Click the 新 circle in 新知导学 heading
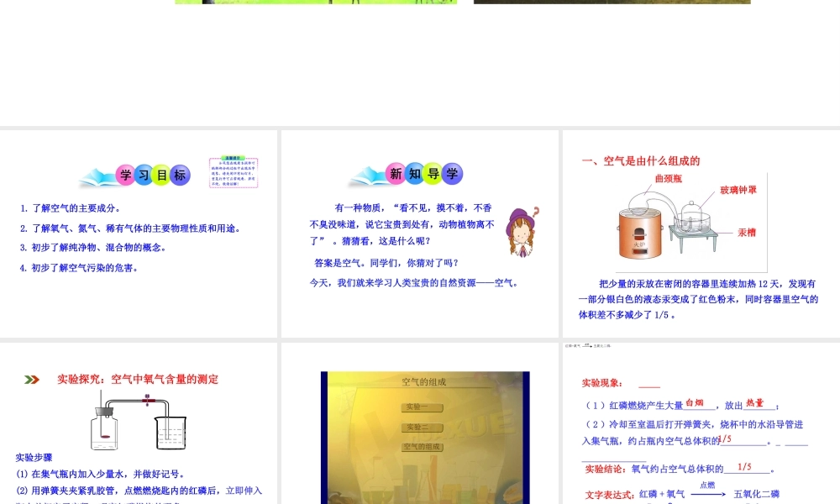This screenshot has width=840, height=504. (x=396, y=174)
